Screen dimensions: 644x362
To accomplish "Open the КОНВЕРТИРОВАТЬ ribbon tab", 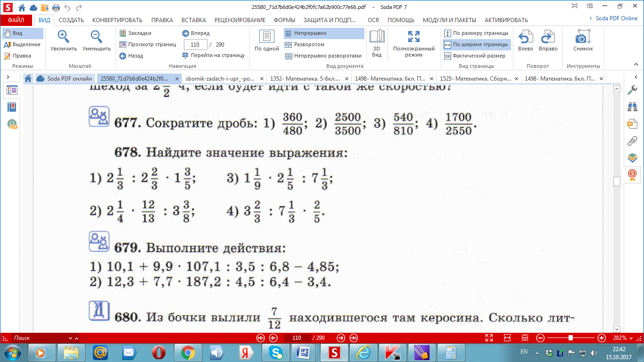I will tap(117, 20).
